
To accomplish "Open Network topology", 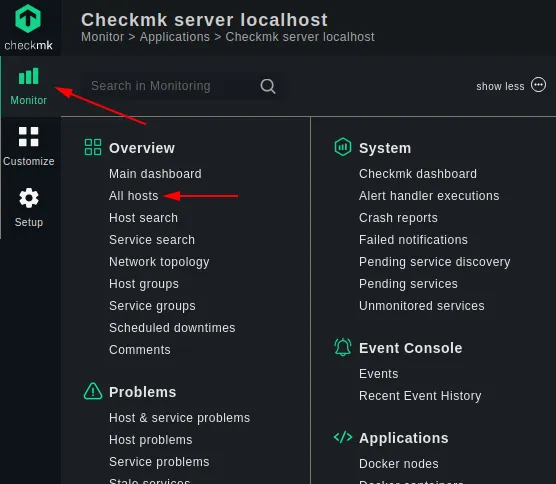I will click(x=159, y=262).
